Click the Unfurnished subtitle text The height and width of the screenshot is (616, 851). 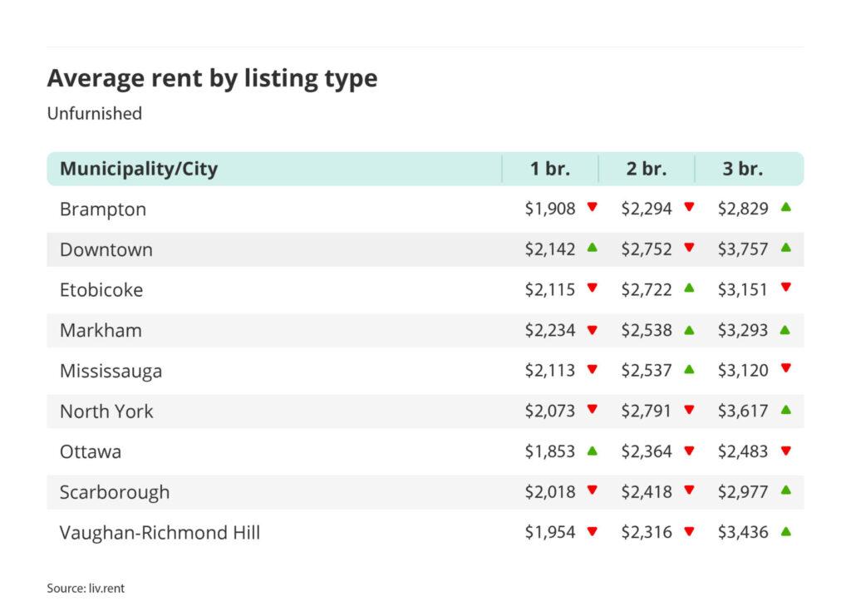[94, 113]
